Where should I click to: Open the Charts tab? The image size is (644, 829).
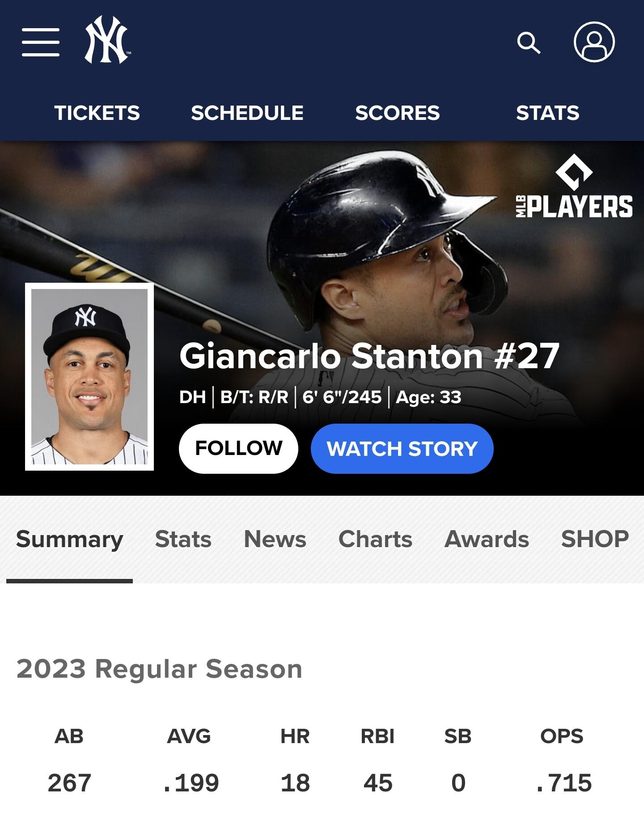375,539
